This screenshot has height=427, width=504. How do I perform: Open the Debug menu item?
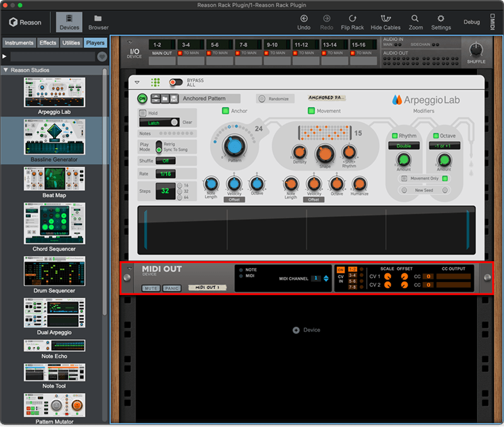[471, 22]
